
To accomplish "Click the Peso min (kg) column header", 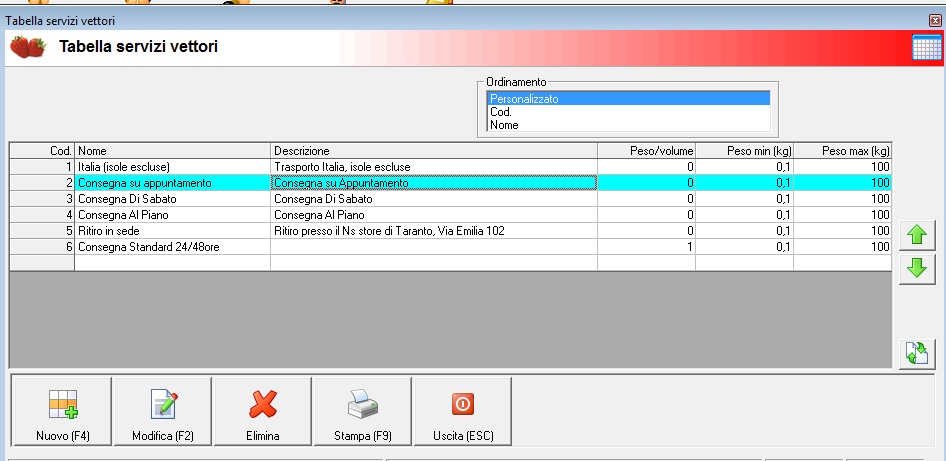I will pos(744,151).
